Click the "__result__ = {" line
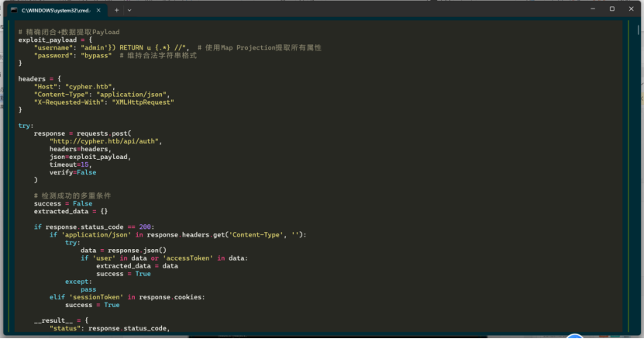The width and height of the screenshot is (644, 339). (61, 320)
